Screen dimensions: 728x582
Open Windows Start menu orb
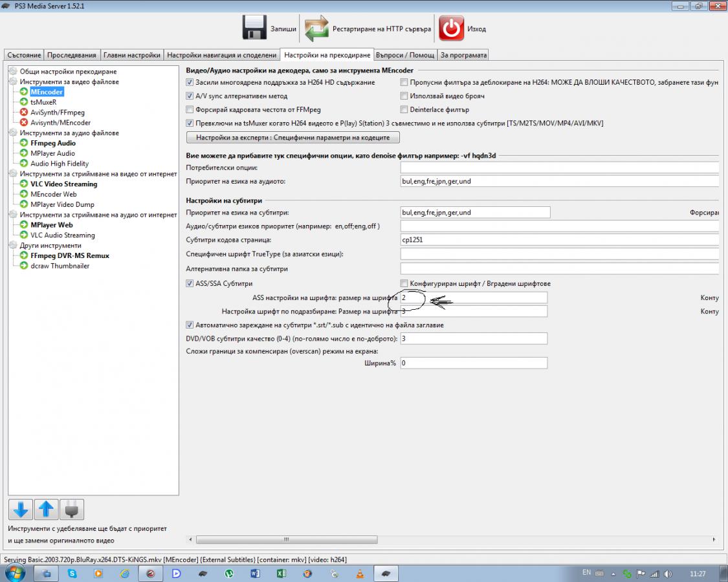pyautogui.click(x=14, y=574)
